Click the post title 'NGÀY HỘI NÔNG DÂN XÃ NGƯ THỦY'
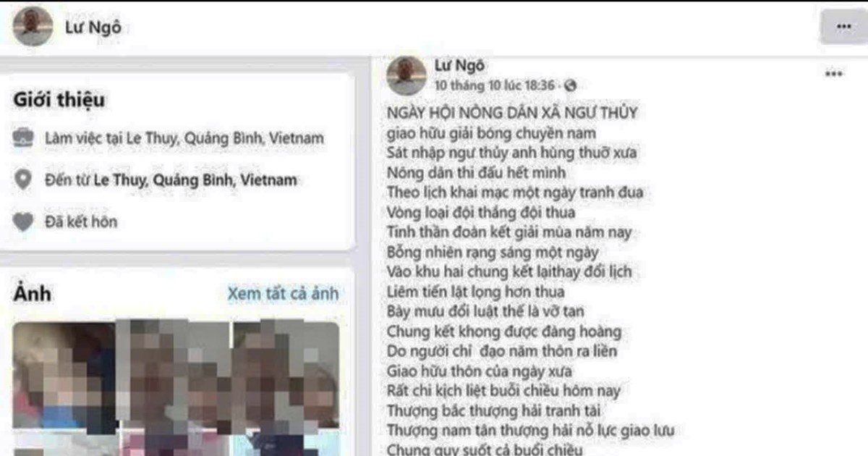The image size is (868, 456). pyautogui.click(x=512, y=113)
